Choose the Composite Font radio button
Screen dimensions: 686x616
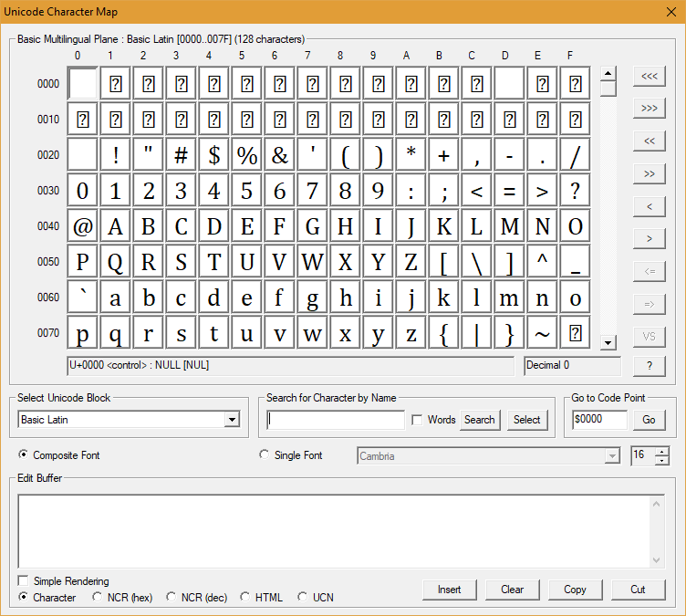point(23,454)
